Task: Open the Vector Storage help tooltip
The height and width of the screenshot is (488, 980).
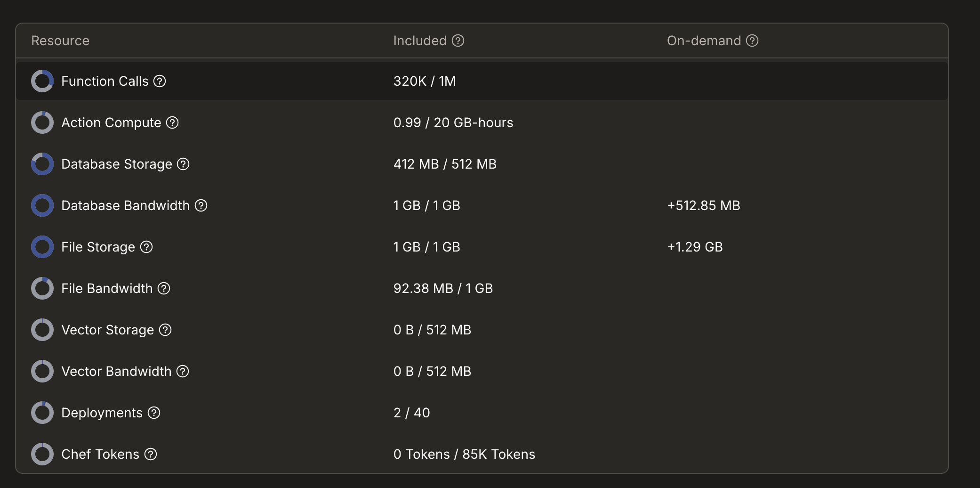Action: (x=165, y=330)
